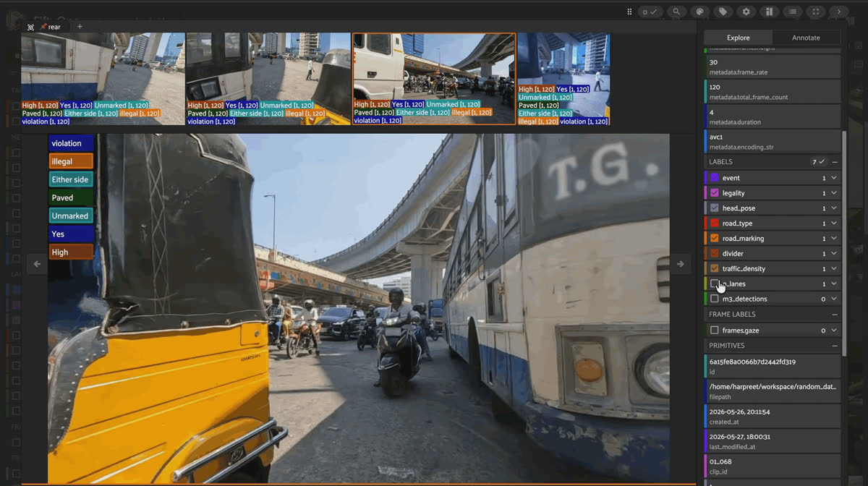Viewport: 868px width, 486px height.
Task: Open first thumbnail with white-blue bus
Action: (x=103, y=79)
